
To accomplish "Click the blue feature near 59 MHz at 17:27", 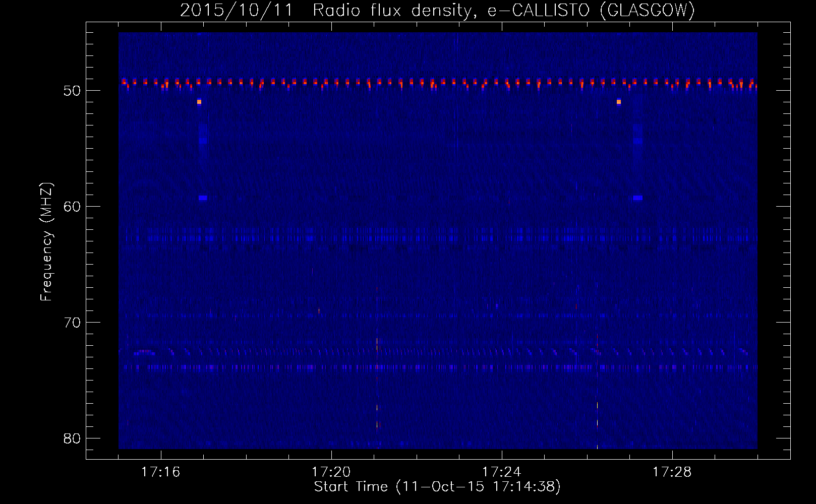I will [x=637, y=198].
